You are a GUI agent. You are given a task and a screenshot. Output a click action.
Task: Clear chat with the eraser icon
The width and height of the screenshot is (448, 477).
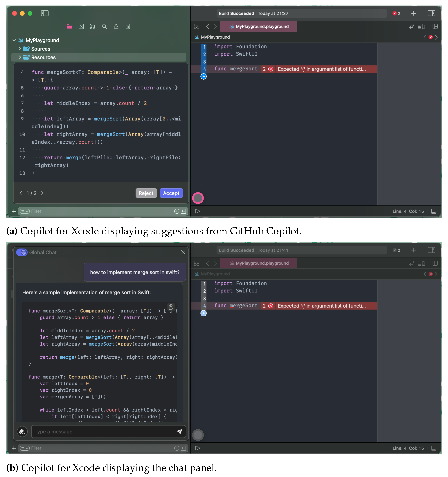[22, 431]
